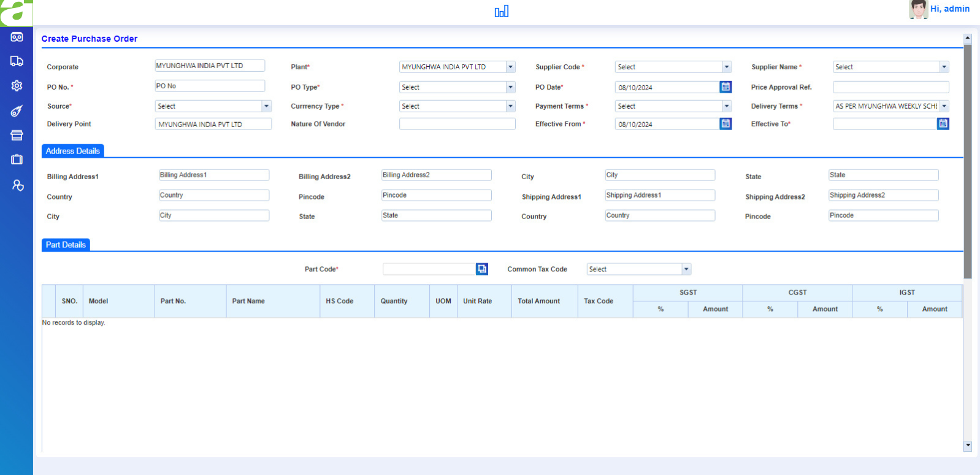Click the Tax Code column header

point(605,301)
